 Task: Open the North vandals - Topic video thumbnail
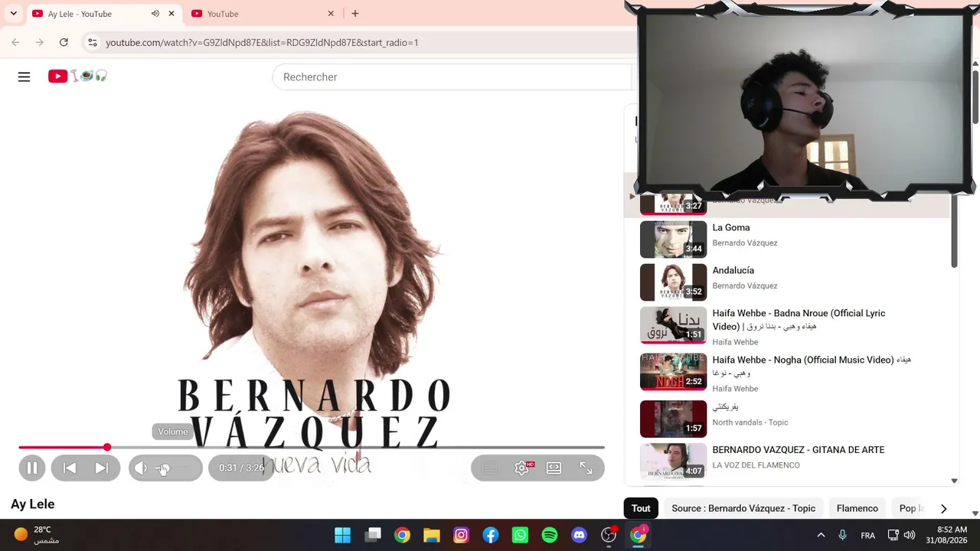coord(673,419)
